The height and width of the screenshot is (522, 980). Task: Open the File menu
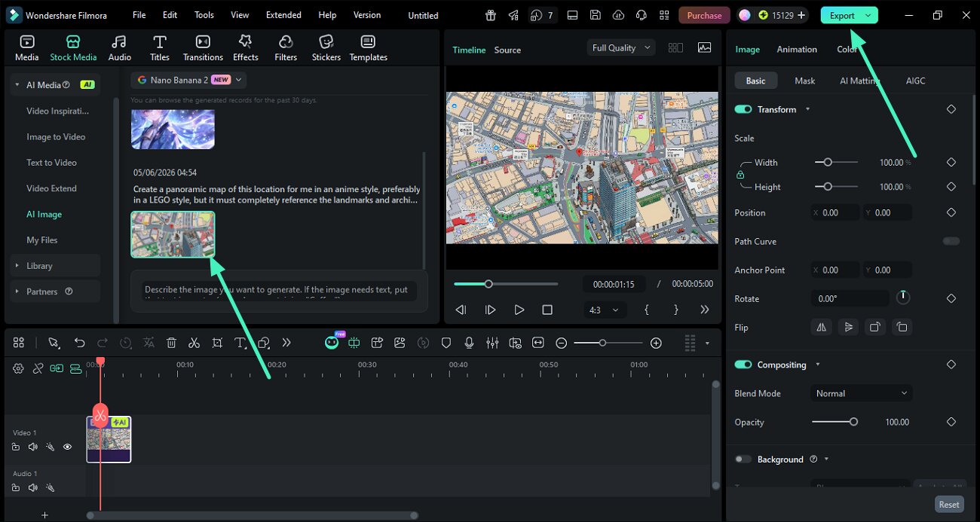coord(139,15)
